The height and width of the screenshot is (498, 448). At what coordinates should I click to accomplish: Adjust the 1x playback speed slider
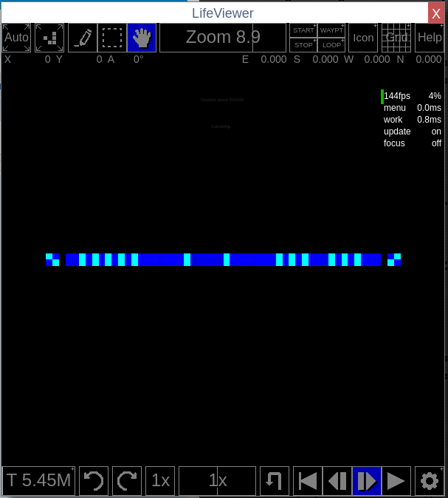click(x=217, y=481)
